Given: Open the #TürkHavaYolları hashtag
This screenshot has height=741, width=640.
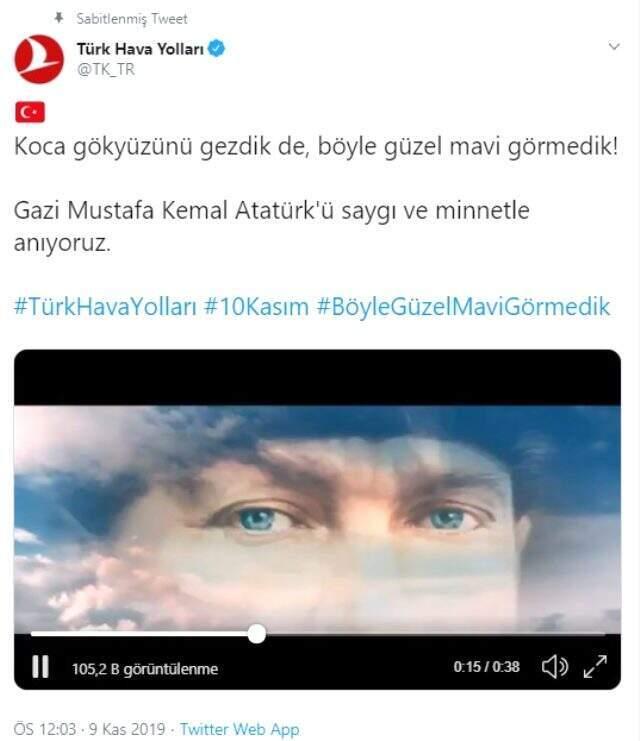Looking at the screenshot, I should click(105, 307).
